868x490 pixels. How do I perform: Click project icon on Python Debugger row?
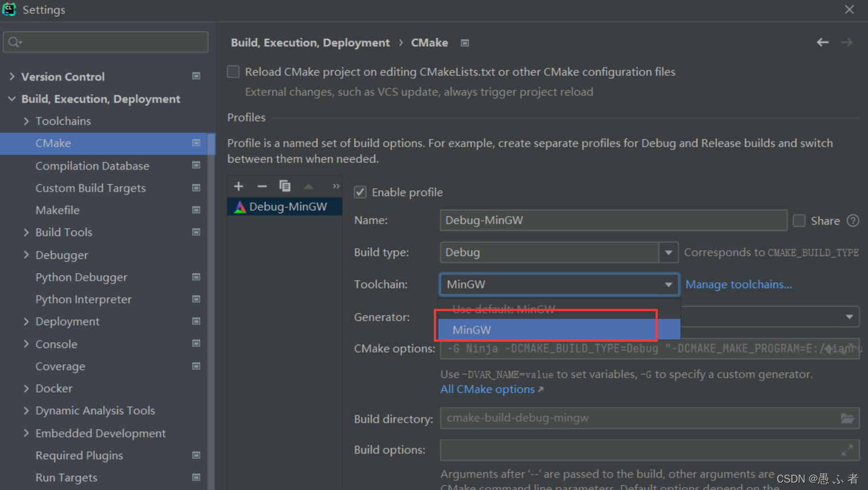[196, 277]
